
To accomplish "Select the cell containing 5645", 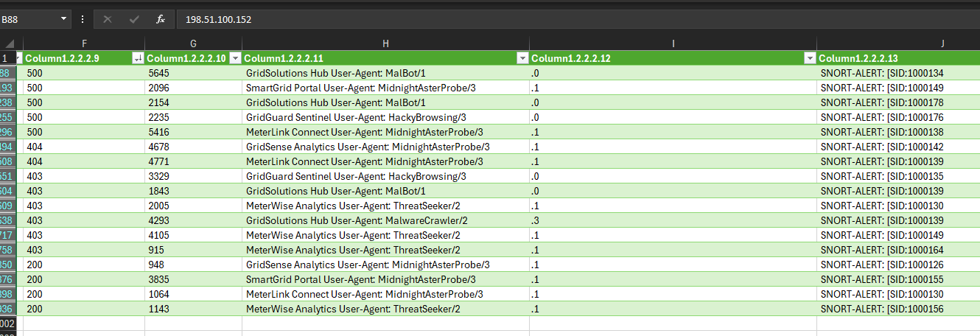I will coord(193,73).
